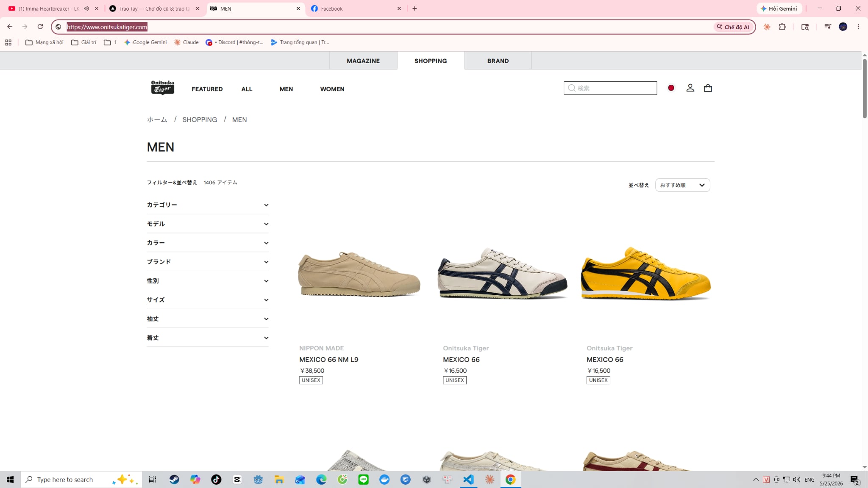Click the Task View taskbar icon
Screen dimensions: 868x488
point(152,480)
